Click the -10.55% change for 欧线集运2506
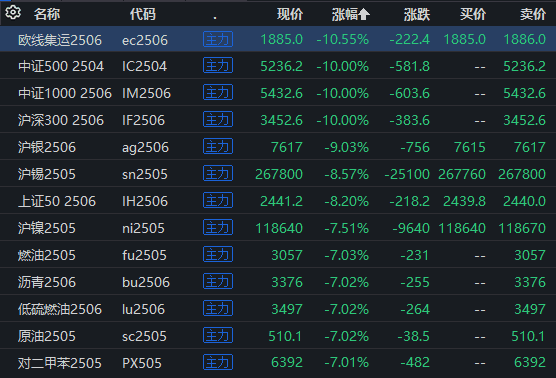556x378 pixels. (x=343, y=39)
